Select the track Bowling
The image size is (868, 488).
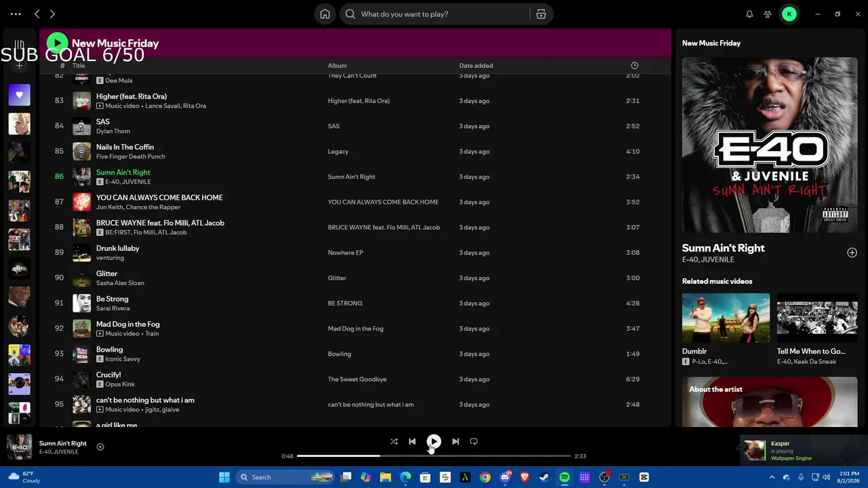click(110, 350)
